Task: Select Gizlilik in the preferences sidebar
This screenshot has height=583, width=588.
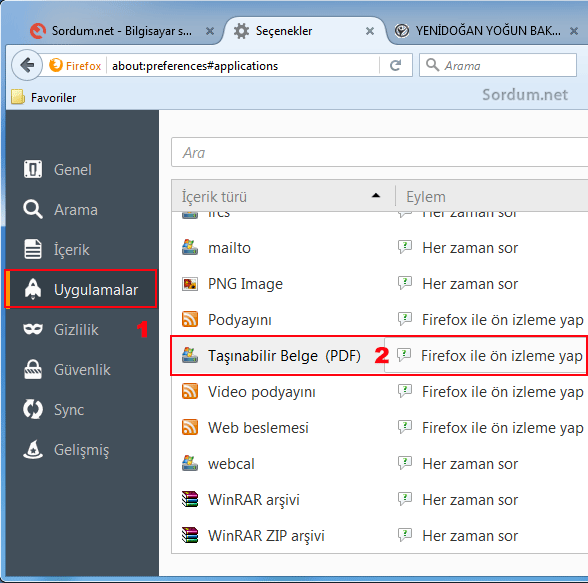Action: click(x=82, y=329)
